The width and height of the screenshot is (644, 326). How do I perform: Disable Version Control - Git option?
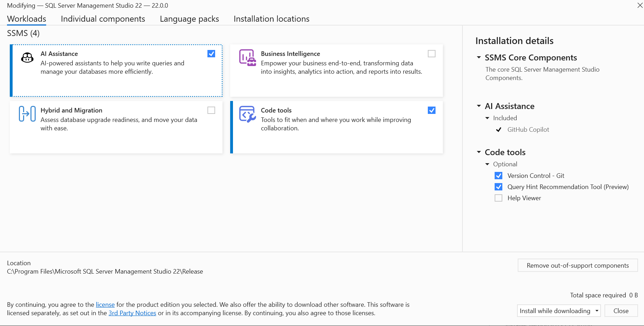click(x=498, y=176)
